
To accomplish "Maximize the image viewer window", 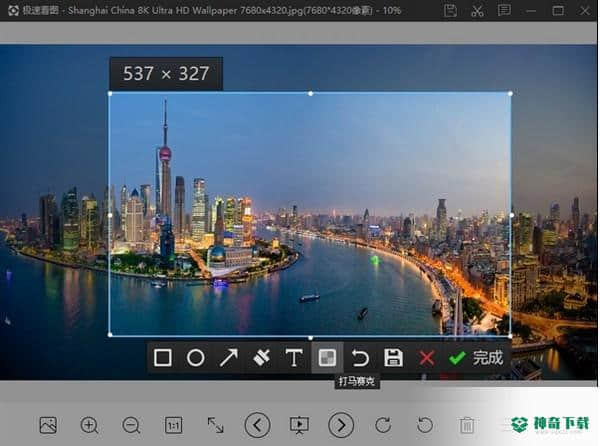I will (x=558, y=10).
